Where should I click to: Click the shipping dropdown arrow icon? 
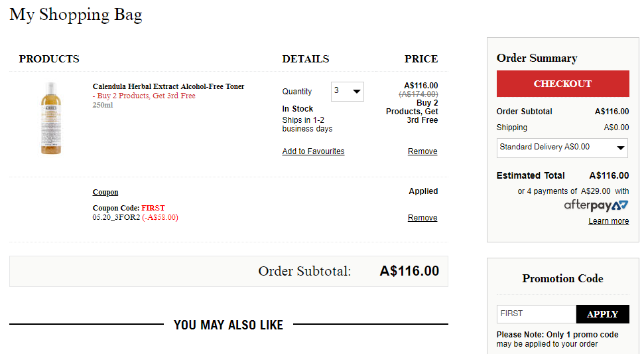[x=621, y=147]
